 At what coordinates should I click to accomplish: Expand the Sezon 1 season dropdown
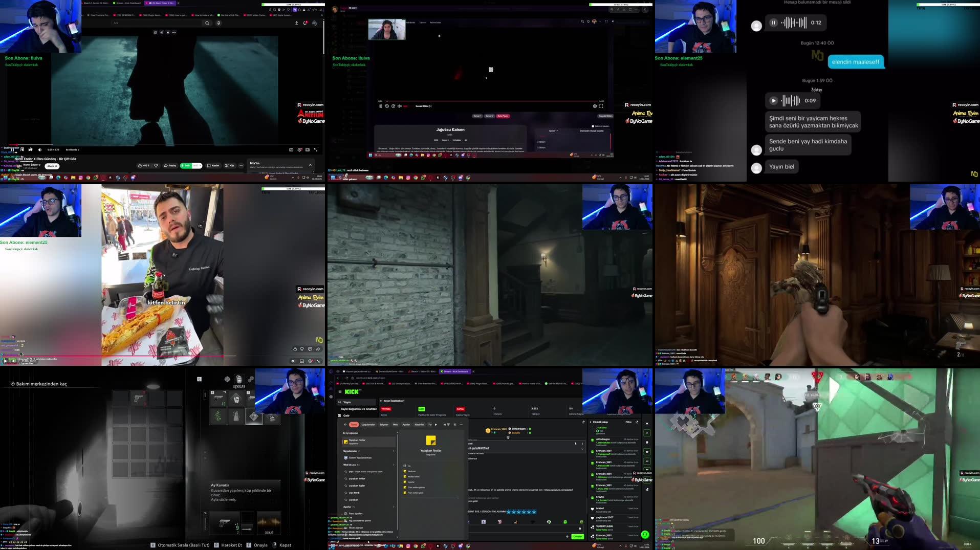point(554,130)
